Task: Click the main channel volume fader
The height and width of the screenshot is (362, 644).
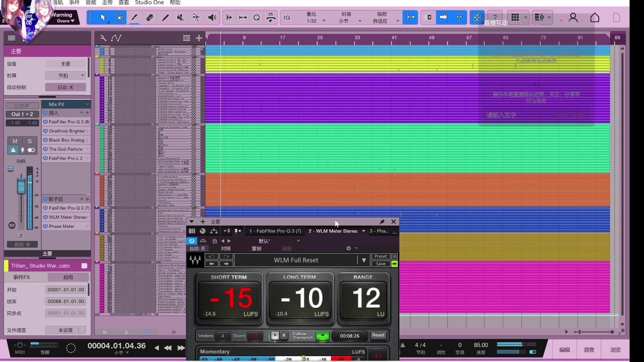Action: click(x=21, y=186)
